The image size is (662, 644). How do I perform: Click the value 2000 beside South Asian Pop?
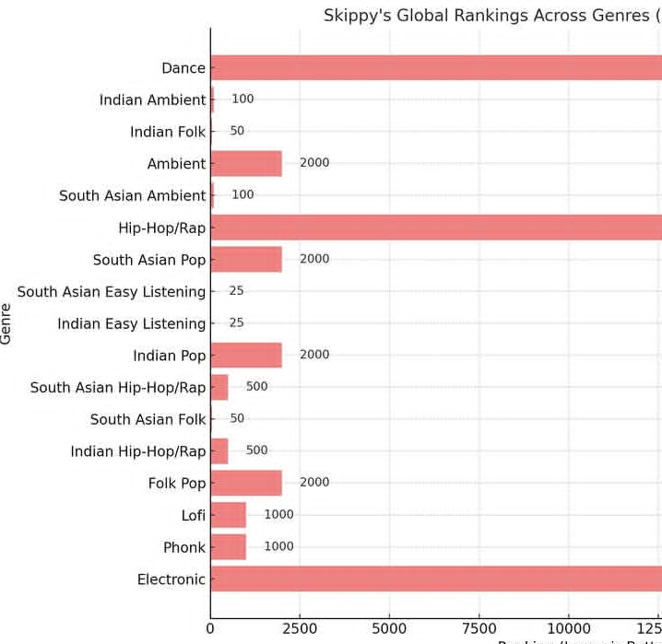point(314,259)
